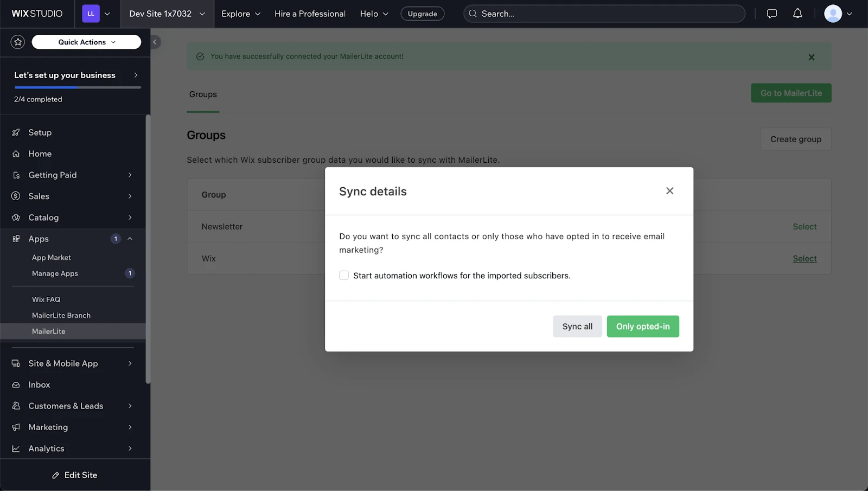
Task: Open Manage Apps in sidebar
Action: pos(55,273)
